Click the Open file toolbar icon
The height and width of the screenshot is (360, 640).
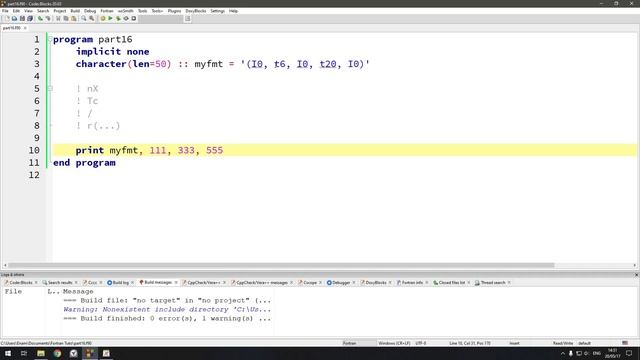point(14,19)
